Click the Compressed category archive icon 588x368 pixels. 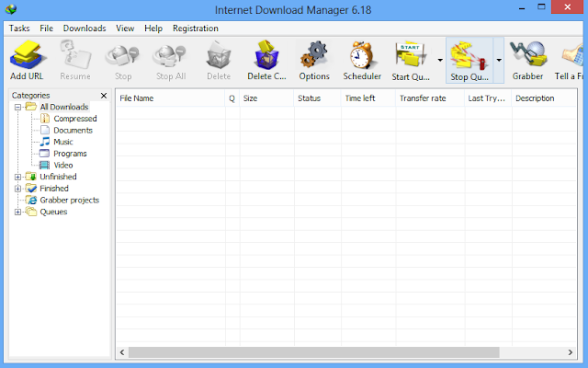click(x=45, y=119)
